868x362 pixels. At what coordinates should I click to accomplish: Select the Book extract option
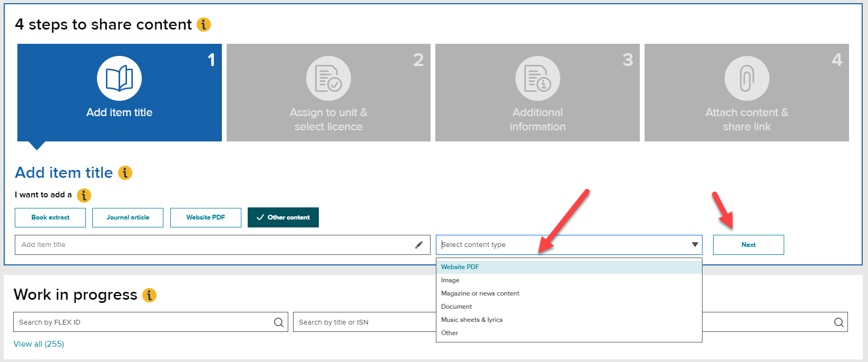click(x=51, y=217)
